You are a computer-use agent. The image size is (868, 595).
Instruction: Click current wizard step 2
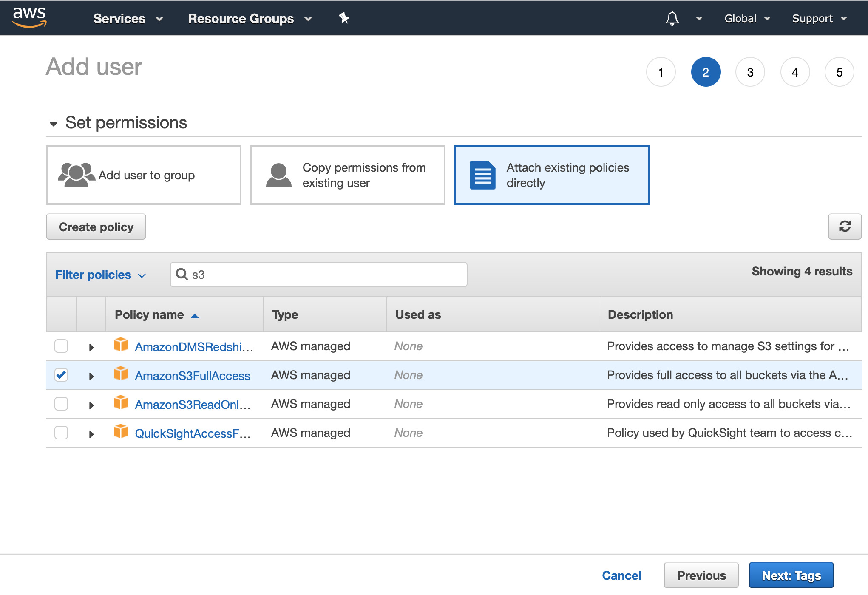click(x=706, y=72)
